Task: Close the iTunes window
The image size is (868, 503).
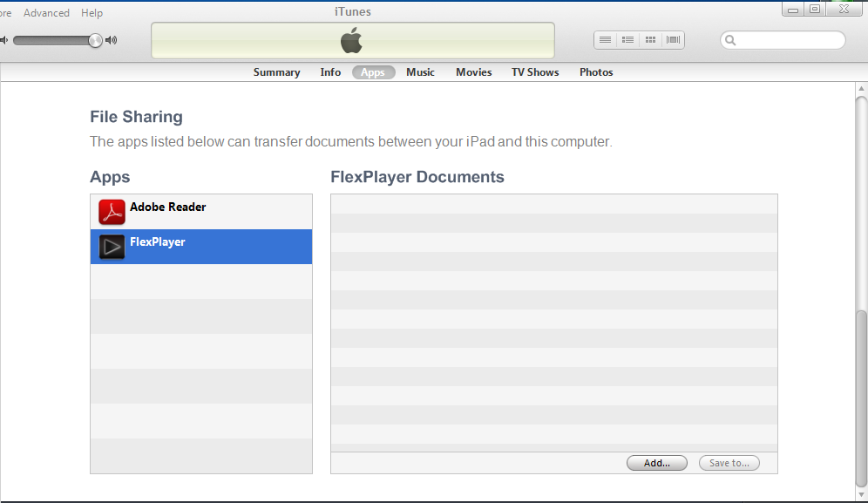Action: click(844, 10)
